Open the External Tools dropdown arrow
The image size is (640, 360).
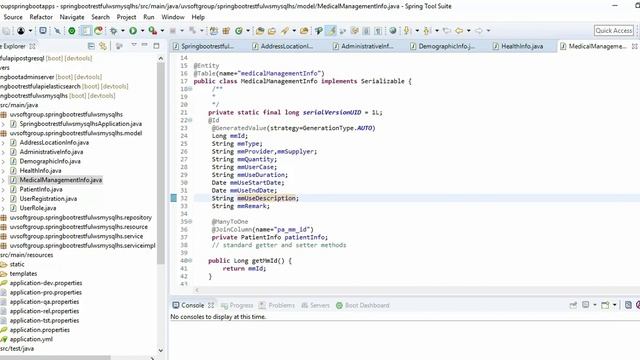pyautogui.click(x=162, y=31)
